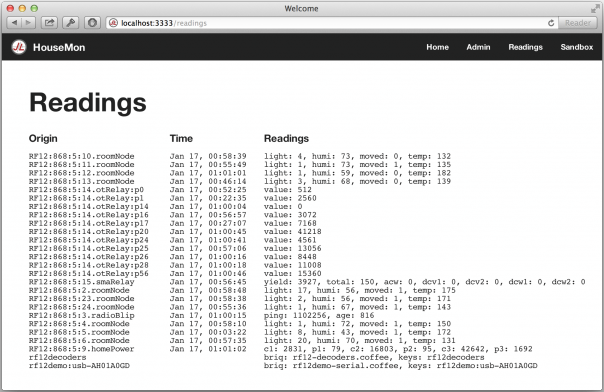Click the c1: 2831 homePower reading

[398, 349]
